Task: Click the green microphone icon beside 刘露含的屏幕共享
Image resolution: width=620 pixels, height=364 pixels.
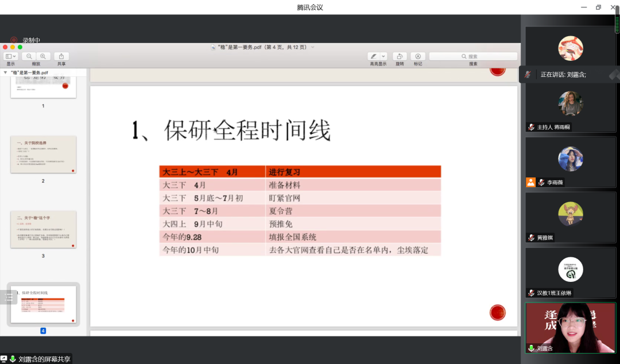Action: coord(13,359)
